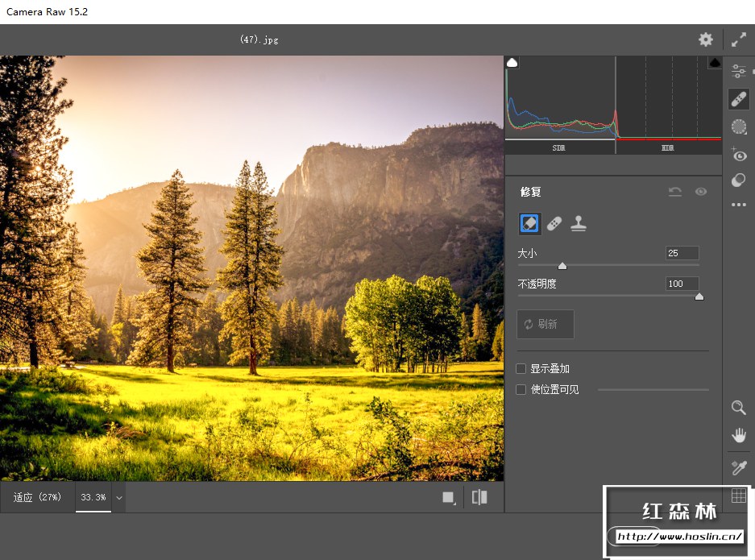Choose Clone stamp mode
Viewport: 755px width, 560px height.
point(579,224)
